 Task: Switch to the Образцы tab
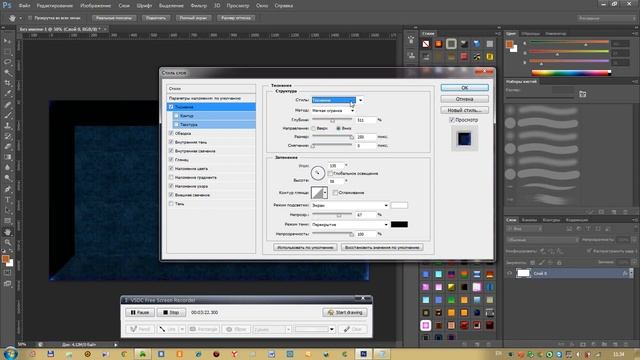(x=531, y=33)
